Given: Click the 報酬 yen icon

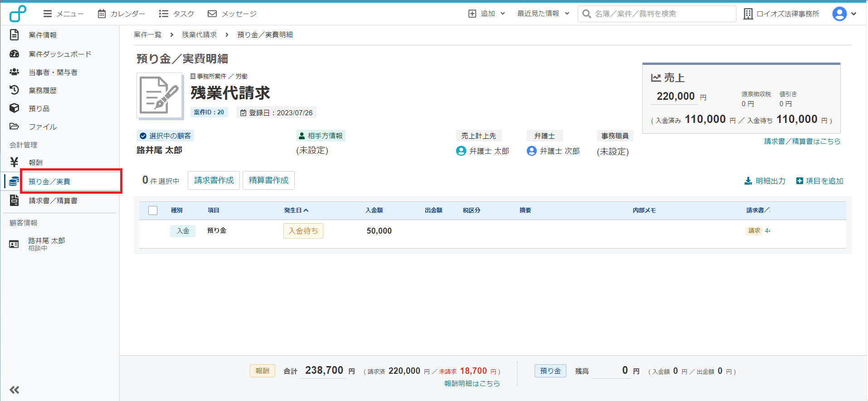Looking at the screenshot, I should pyautogui.click(x=15, y=162).
